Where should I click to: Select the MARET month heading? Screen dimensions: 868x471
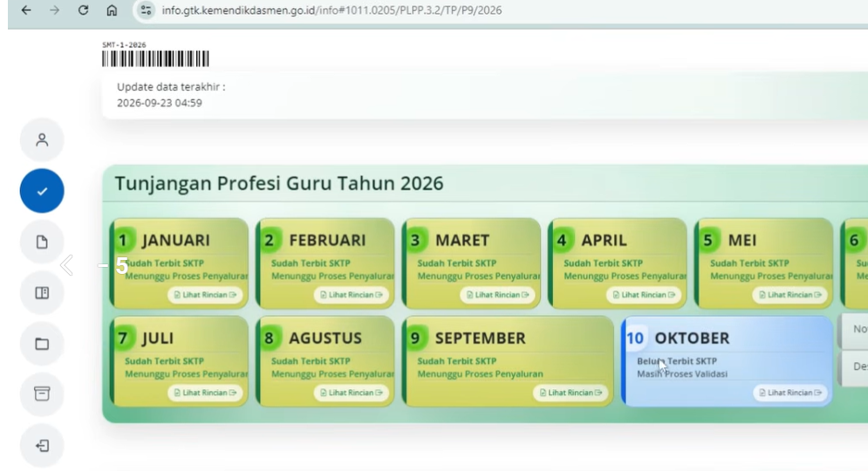(x=462, y=240)
